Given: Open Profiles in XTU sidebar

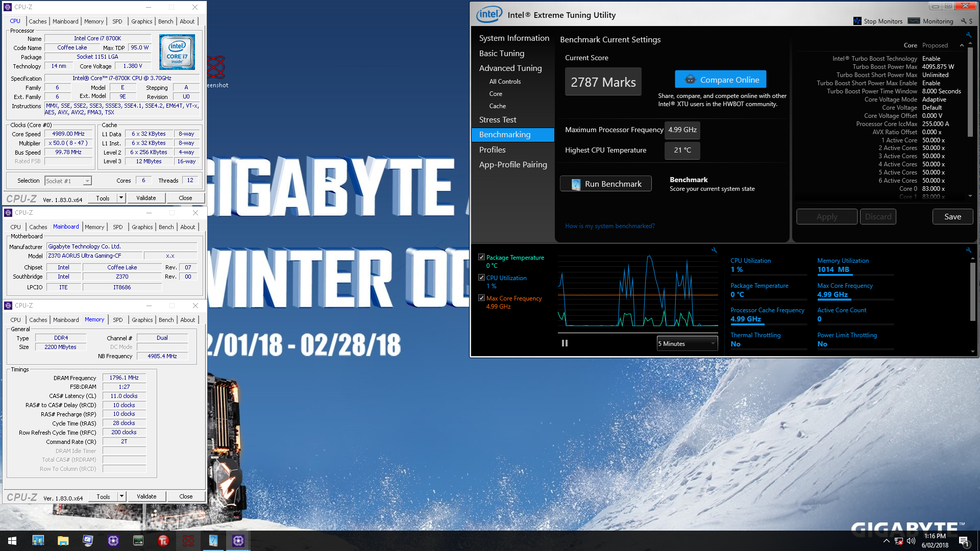Looking at the screenshot, I should [x=492, y=149].
